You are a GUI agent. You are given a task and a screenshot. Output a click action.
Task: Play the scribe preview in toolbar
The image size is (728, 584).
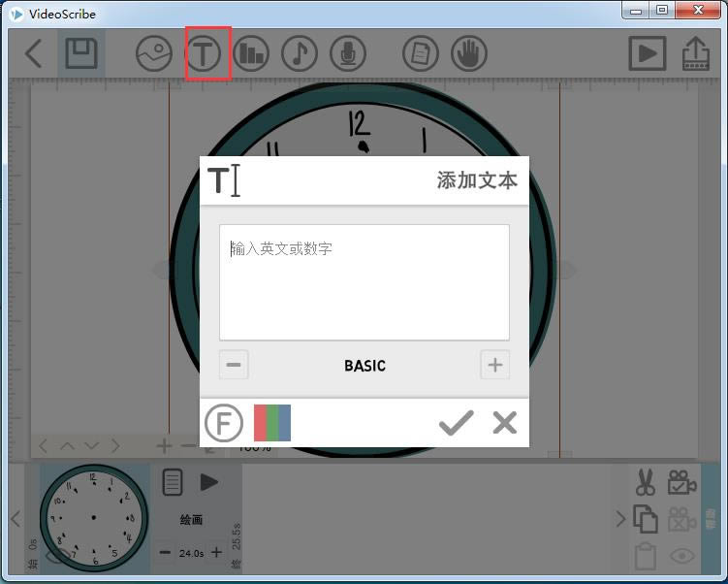pyautogui.click(x=648, y=53)
